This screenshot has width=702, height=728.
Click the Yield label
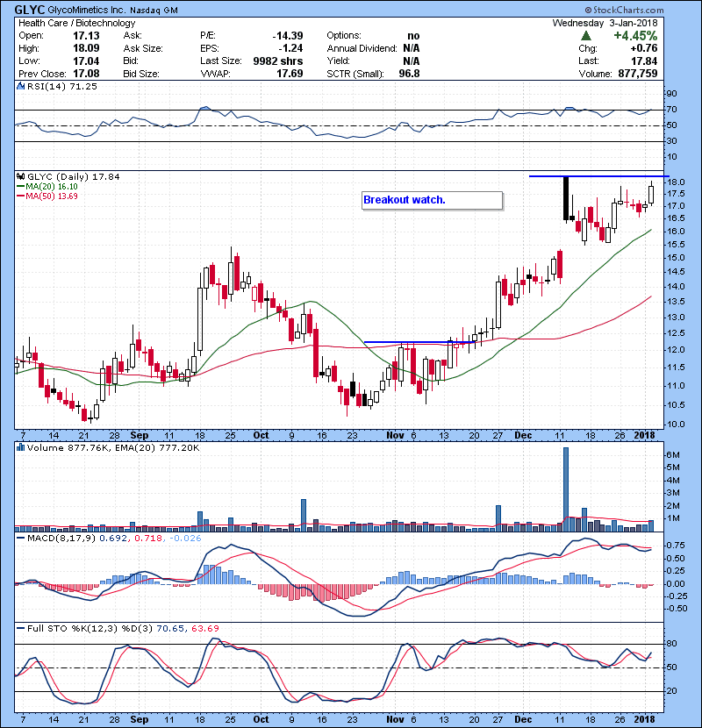click(338, 61)
